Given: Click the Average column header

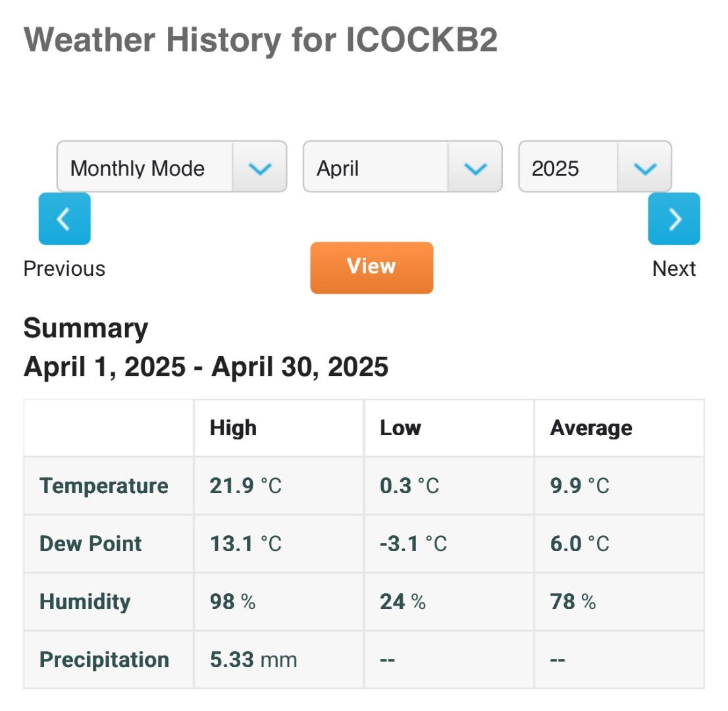Looking at the screenshot, I should tap(590, 428).
